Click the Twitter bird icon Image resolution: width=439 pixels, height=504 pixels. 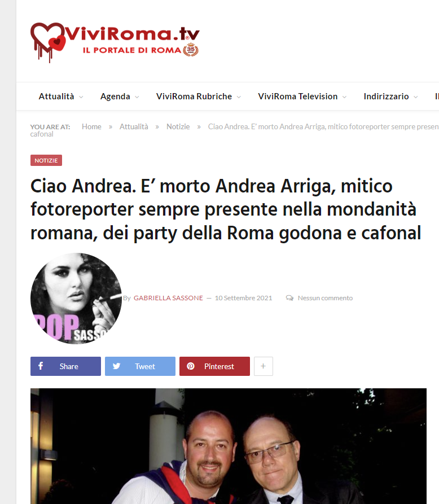(x=116, y=366)
